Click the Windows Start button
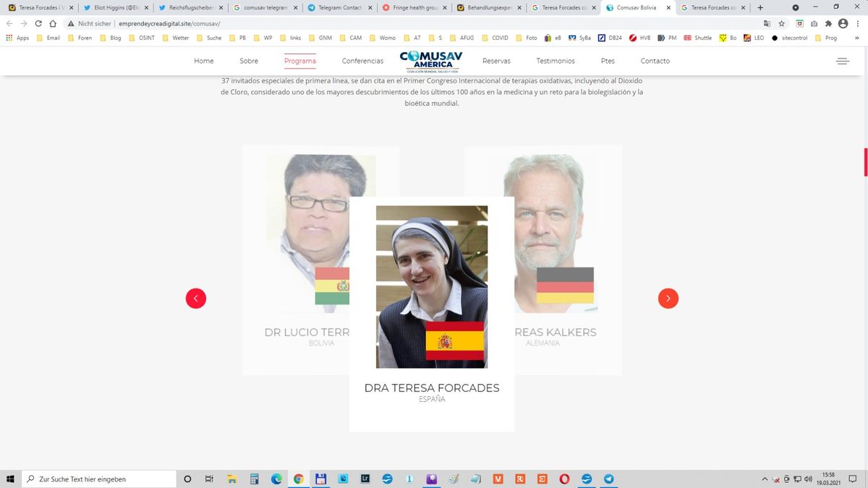The width and height of the screenshot is (868, 488). tap(10, 479)
